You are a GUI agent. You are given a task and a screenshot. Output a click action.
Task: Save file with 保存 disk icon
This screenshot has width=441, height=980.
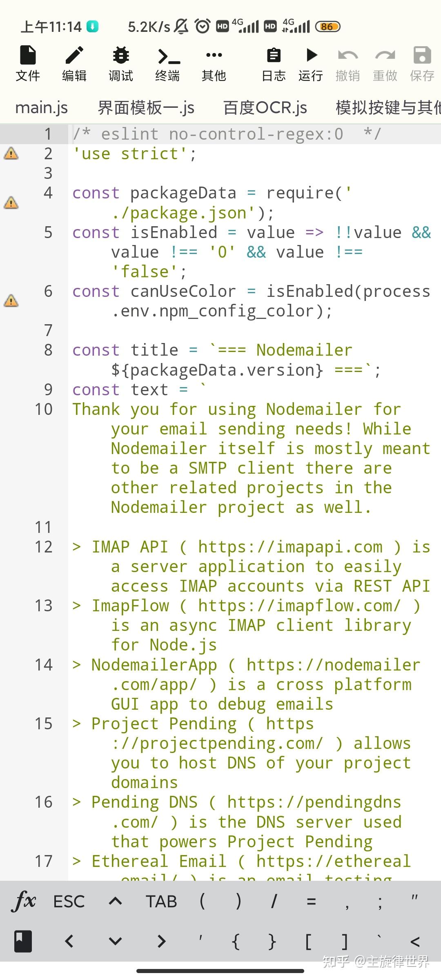[x=422, y=63]
